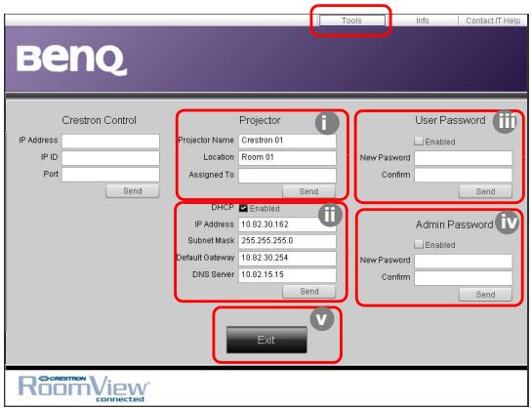The height and width of the screenshot is (408, 532).
Task: Send the Crestron Control settings
Action: pos(133,191)
